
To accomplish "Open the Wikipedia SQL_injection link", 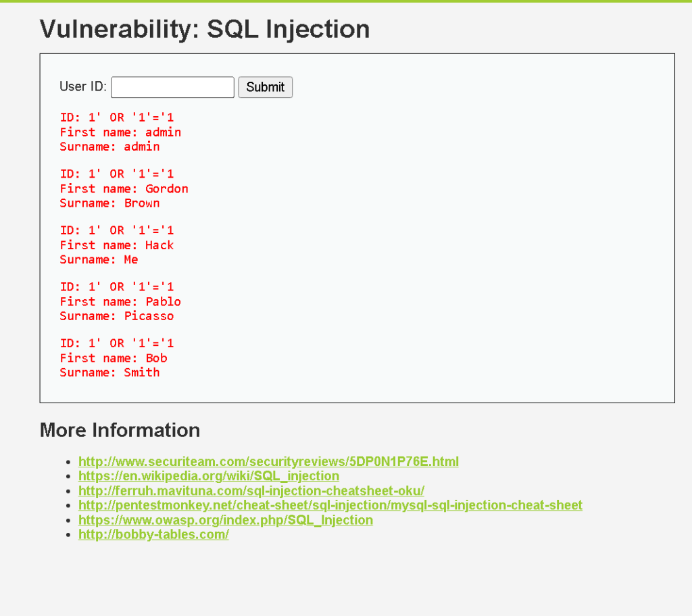I will point(209,476).
